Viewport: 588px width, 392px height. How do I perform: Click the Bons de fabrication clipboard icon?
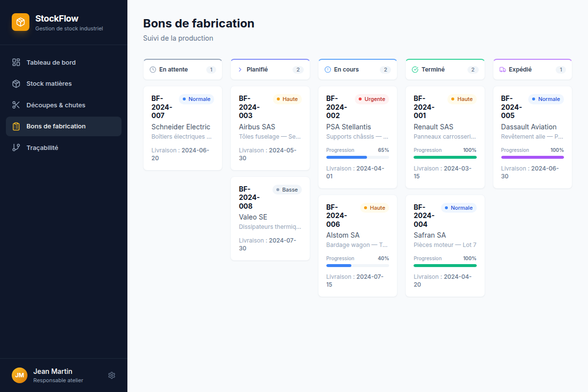(x=16, y=126)
